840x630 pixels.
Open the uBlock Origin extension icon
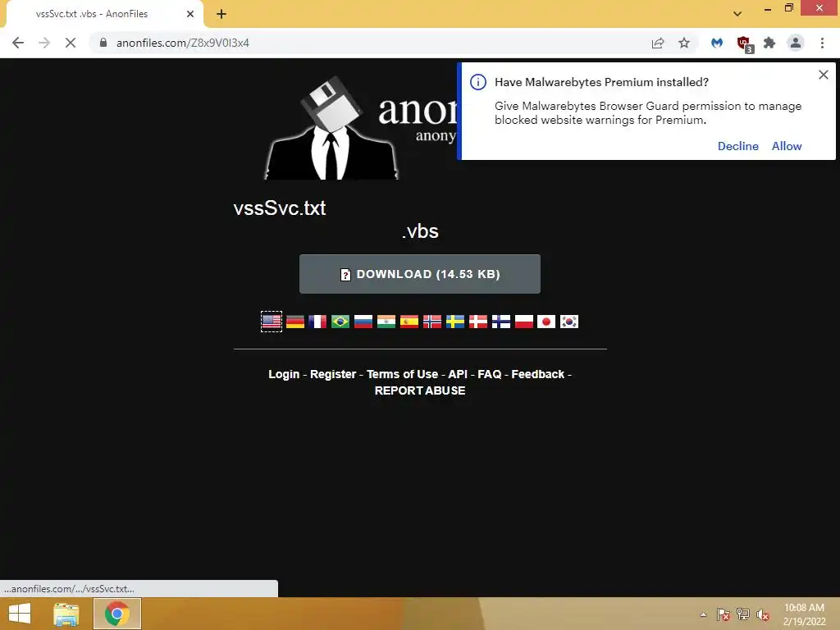[x=743, y=43]
